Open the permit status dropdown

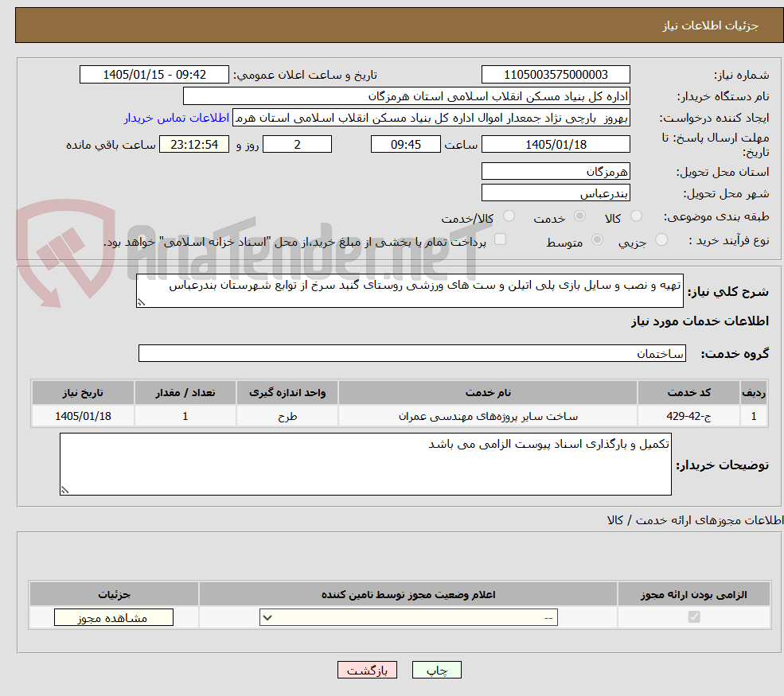click(408, 617)
